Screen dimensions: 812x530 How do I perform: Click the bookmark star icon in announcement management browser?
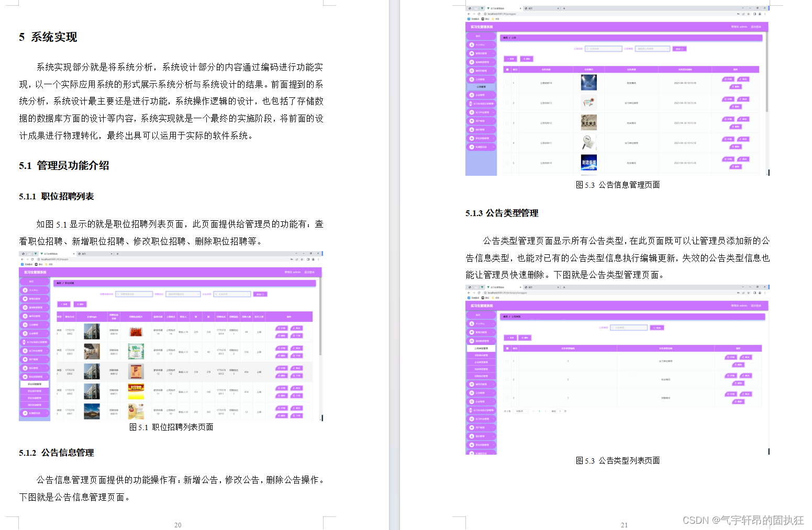749,14
